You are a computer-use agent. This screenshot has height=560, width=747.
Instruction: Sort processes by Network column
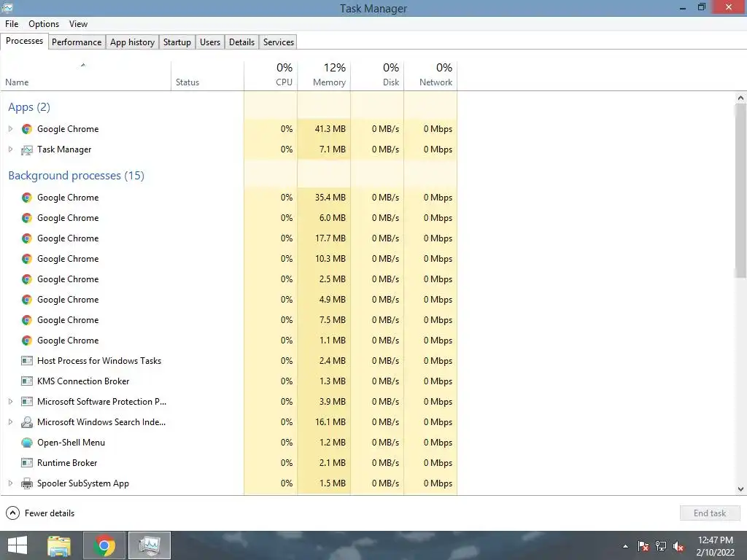[x=430, y=76]
